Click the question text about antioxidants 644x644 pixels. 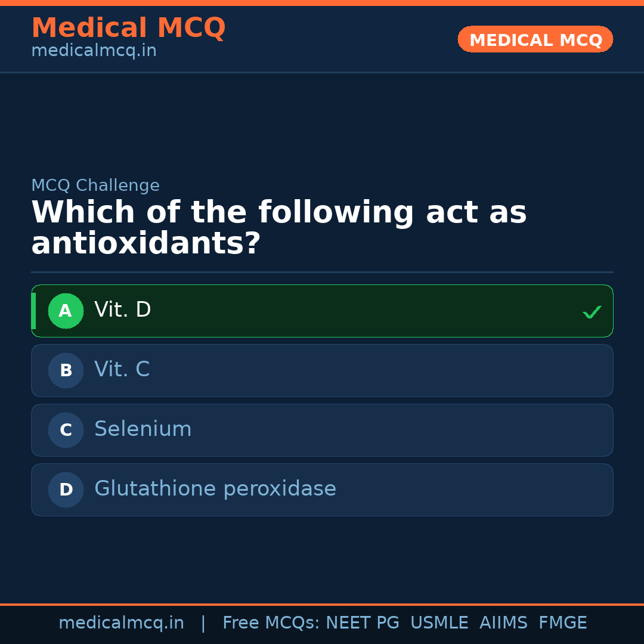click(279, 227)
